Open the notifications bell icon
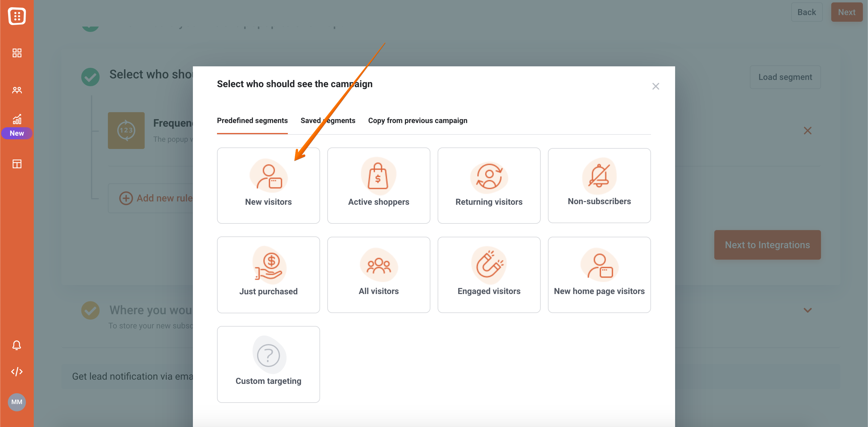Screen dimensions: 868x427 click(17, 345)
